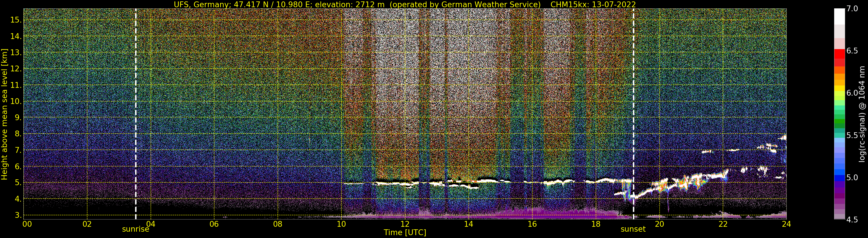
Task: Select the sunset dashed vertical line
Action: tap(633, 114)
